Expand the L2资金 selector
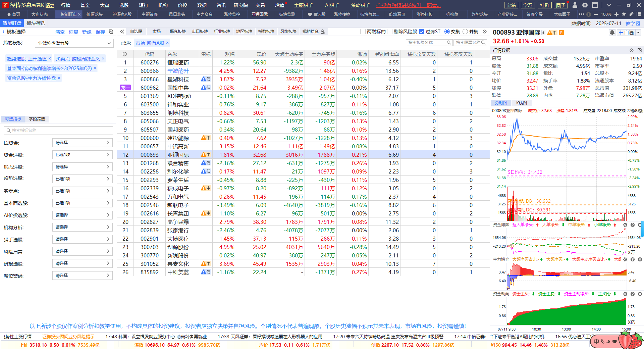The image size is (644, 349). point(83,143)
